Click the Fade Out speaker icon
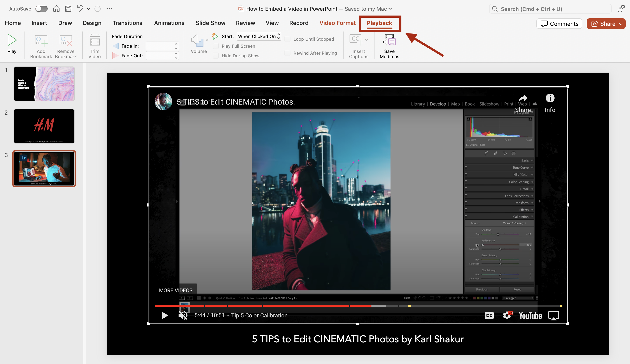The width and height of the screenshot is (630, 364). click(115, 56)
